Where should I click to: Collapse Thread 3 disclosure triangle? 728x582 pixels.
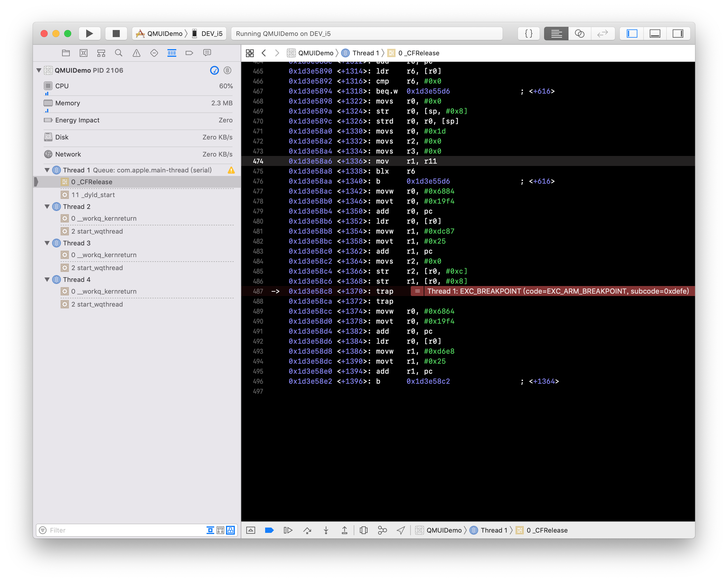click(47, 243)
